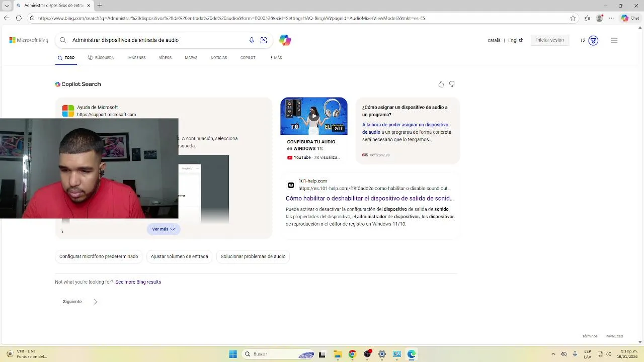Screen dimensions: 644x362
Task: Click Iniciar sesión button
Action: click(550, 40)
